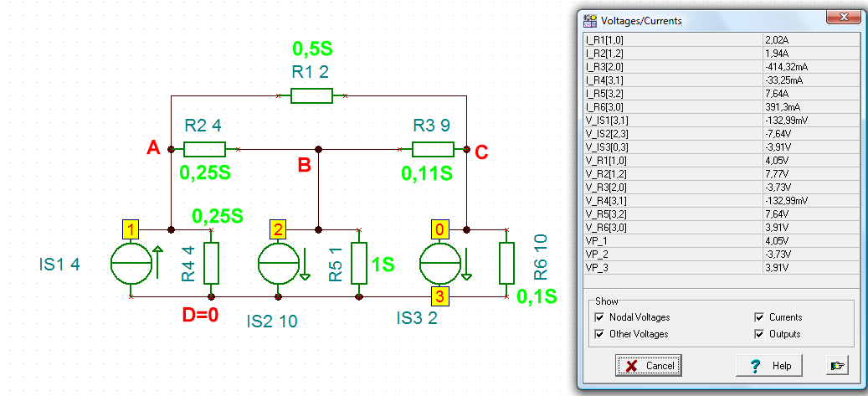Click the Voltages/Currents dialog title icon

pyautogui.click(x=591, y=20)
